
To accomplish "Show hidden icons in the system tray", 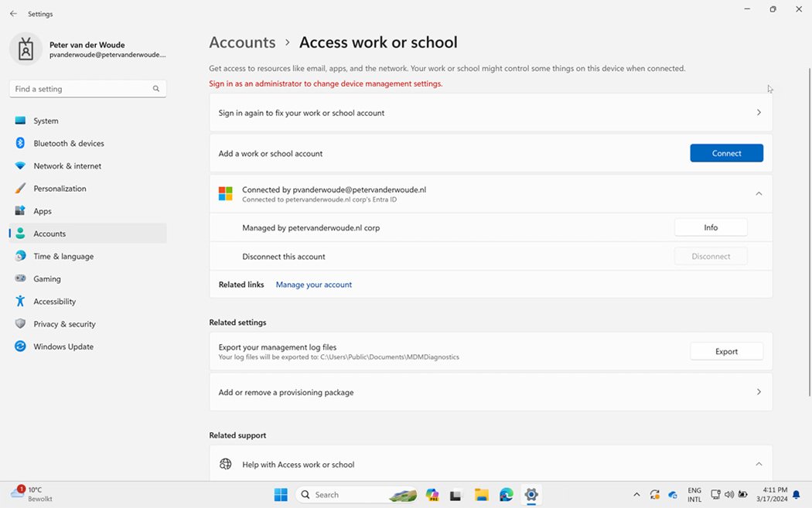I will (636, 494).
